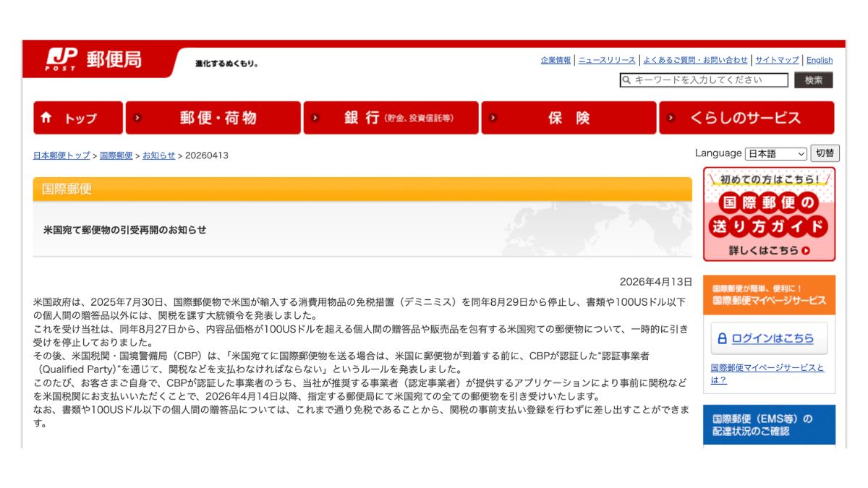Open the 国際郵便マイページサービスとは？ link
Image resolution: width=868 pixels, height=488 pixels.
(x=767, y=374)
